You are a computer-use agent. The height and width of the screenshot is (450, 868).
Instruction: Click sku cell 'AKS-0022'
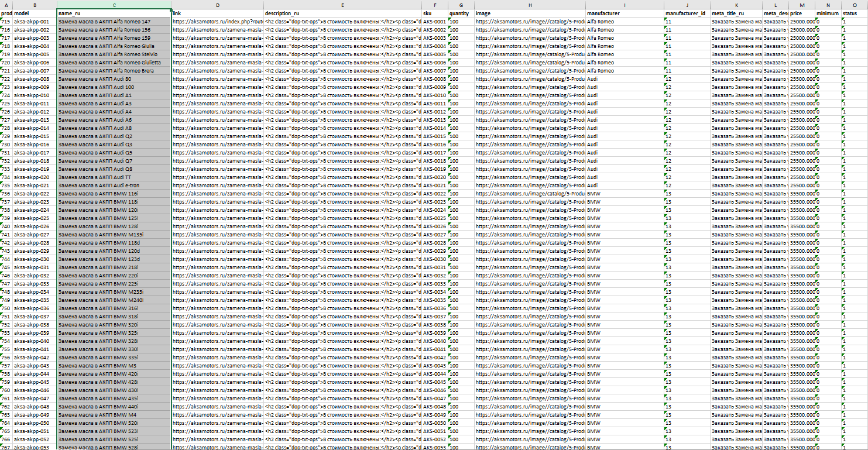(x=435, y=193)
